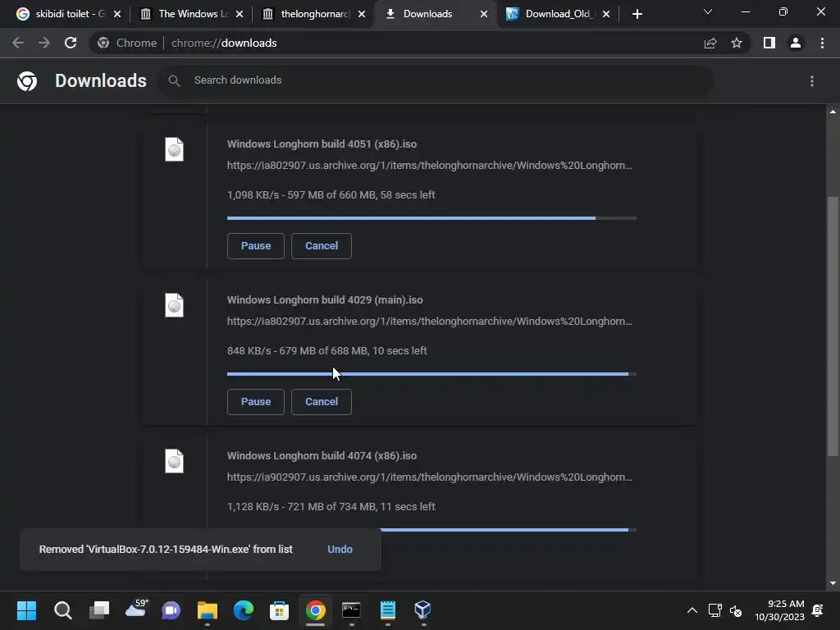
Task: Open Microsoft Store from the taskbar
Action: pos(279,610)
